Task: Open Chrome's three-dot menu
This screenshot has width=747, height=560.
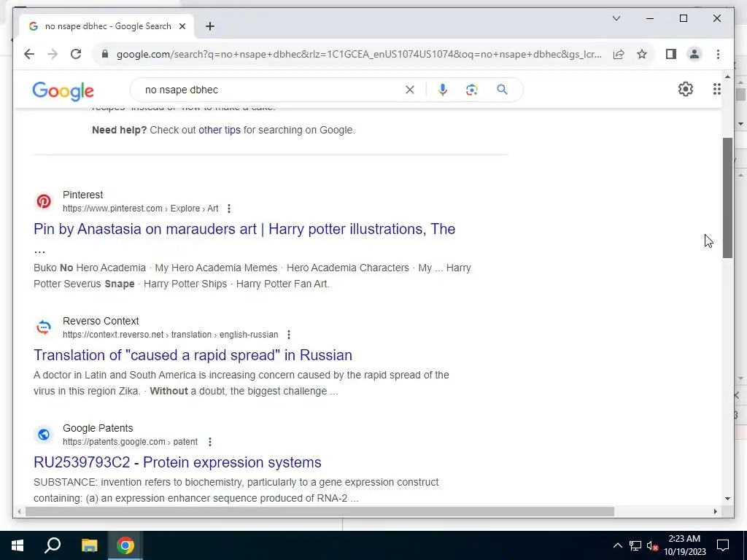Action: click(x=718, y=54)
